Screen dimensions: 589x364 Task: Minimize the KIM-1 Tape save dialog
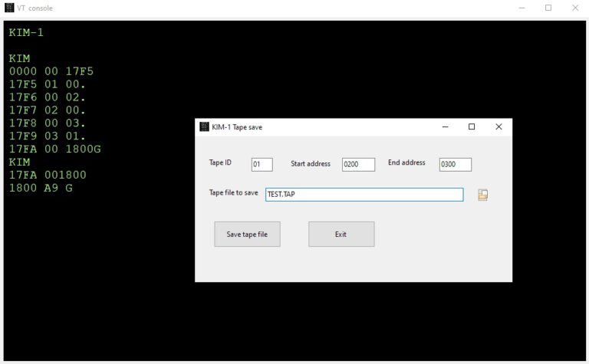(446, 126)
